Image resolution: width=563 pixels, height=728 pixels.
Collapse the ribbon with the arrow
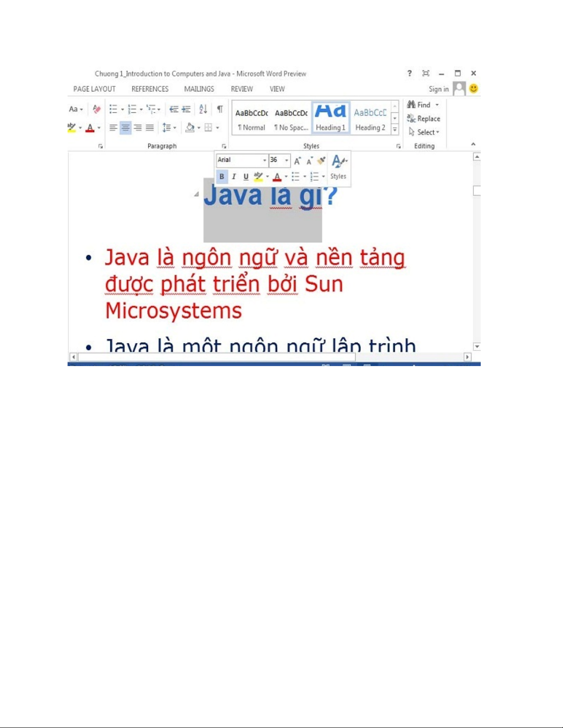point(473,144)
